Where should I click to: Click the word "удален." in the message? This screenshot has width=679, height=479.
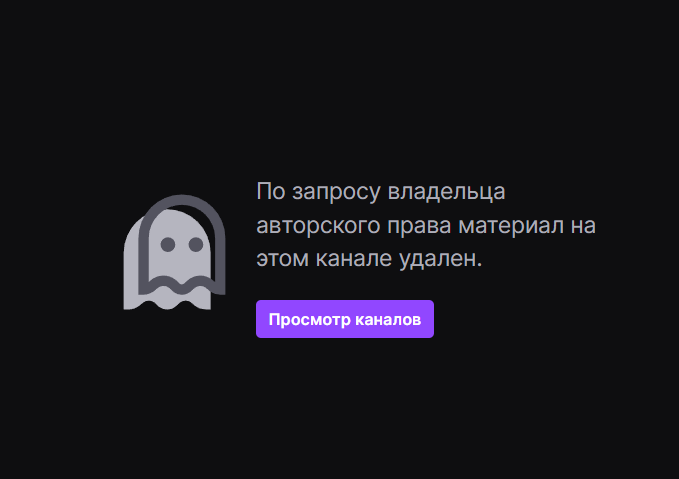[x=440, y=259]
